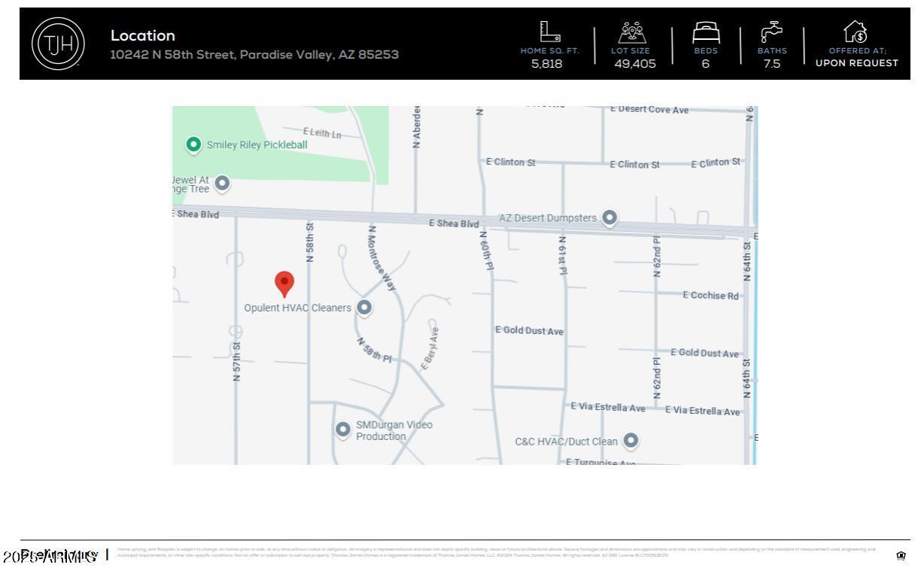
Task: Click the "AZ Desert Dumpsters" place label
Action: pyautogui.click(x=548, y=218)
